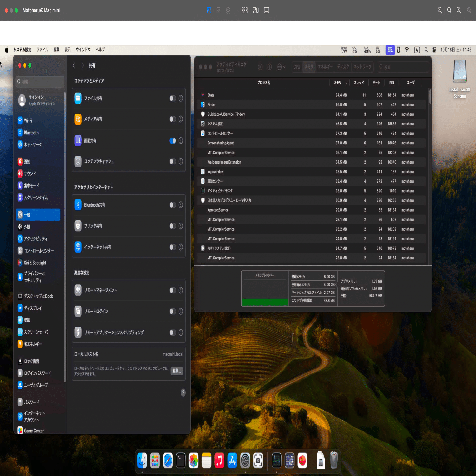This screenshot has width=476, height=476.
Task: Launch Safari from the Dock
Action: tap(167, 460)
